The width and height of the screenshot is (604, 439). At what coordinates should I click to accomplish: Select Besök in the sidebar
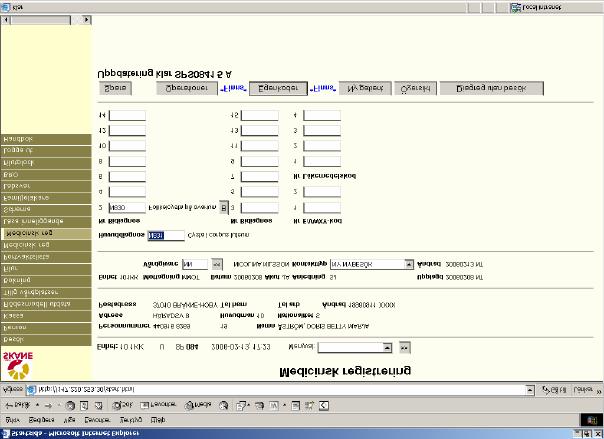click(x=46, y=340)
